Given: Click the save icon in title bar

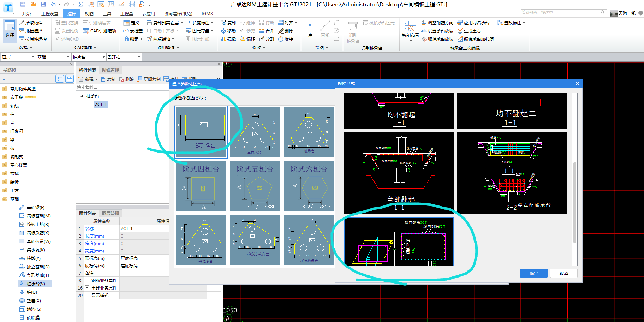Looking at the screenshot, I should pos(43,4).
